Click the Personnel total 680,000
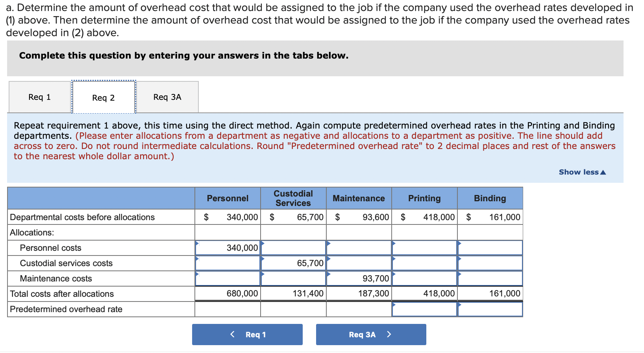The image size is (644, 353). pos(242,294)
